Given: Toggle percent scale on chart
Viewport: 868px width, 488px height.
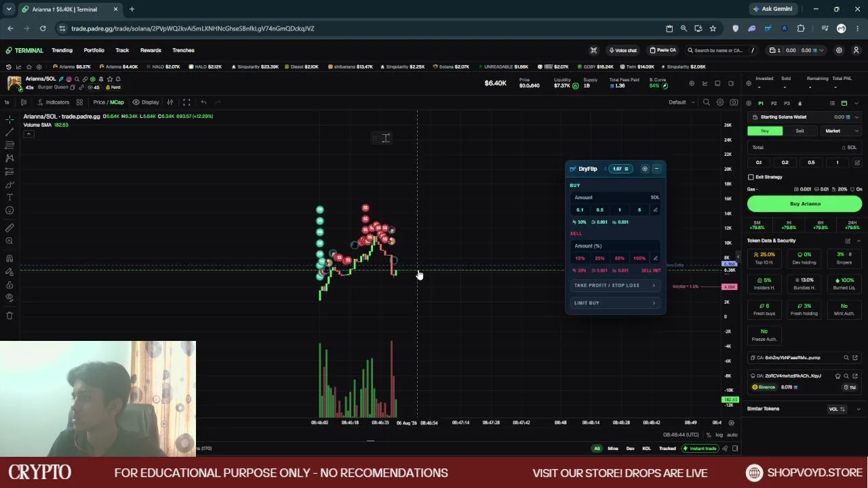Looking at the screenshot, I should point(709,434).
